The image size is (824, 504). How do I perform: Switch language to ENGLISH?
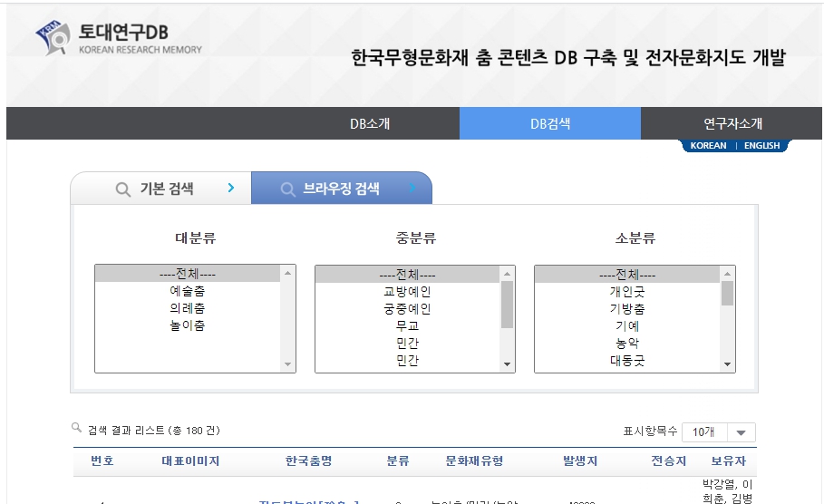point(761,146)
